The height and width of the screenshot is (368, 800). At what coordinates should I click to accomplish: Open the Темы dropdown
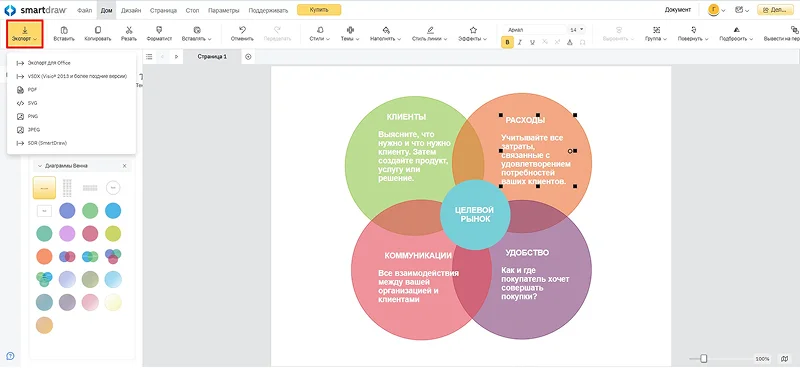(x=350, y=34)
